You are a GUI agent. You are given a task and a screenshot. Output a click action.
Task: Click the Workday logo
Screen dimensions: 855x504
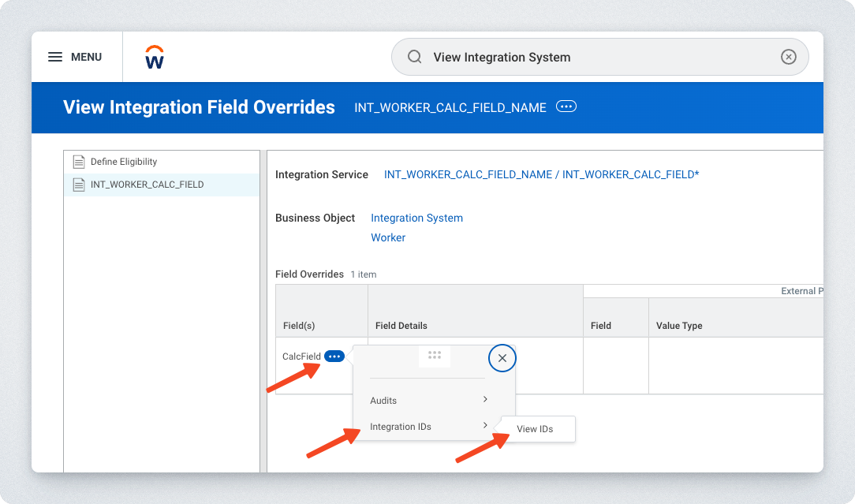click(155, 57)
